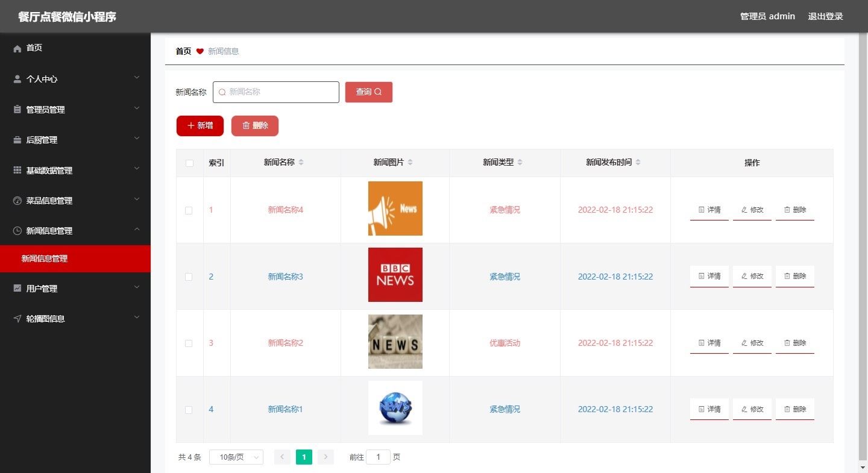Click the grid icon beside 基础数据管理
The image size is (868, 473).
17,171
